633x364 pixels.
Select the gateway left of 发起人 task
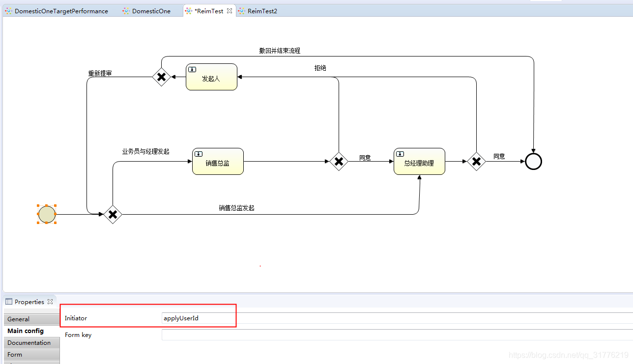(161, 77)
